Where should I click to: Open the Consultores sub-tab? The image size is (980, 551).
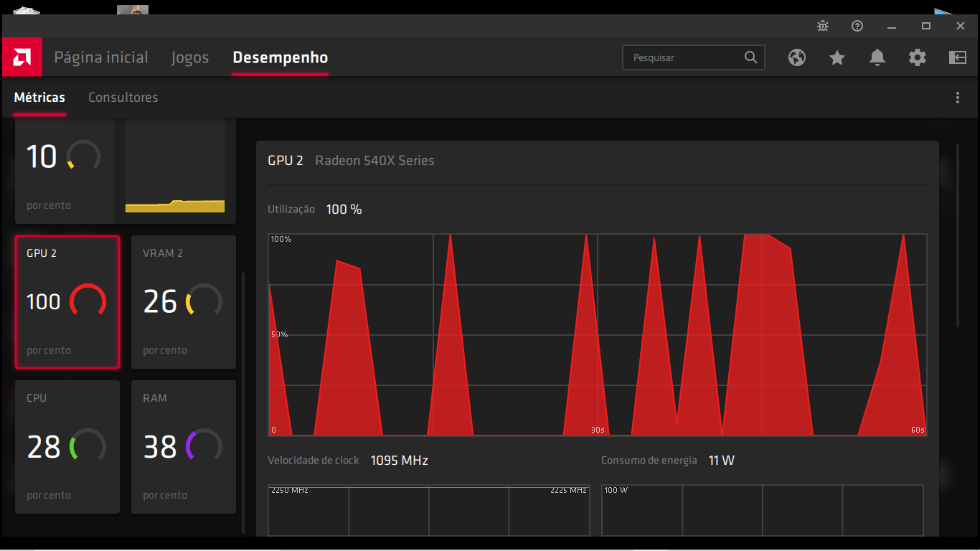[x=123, y=98]
